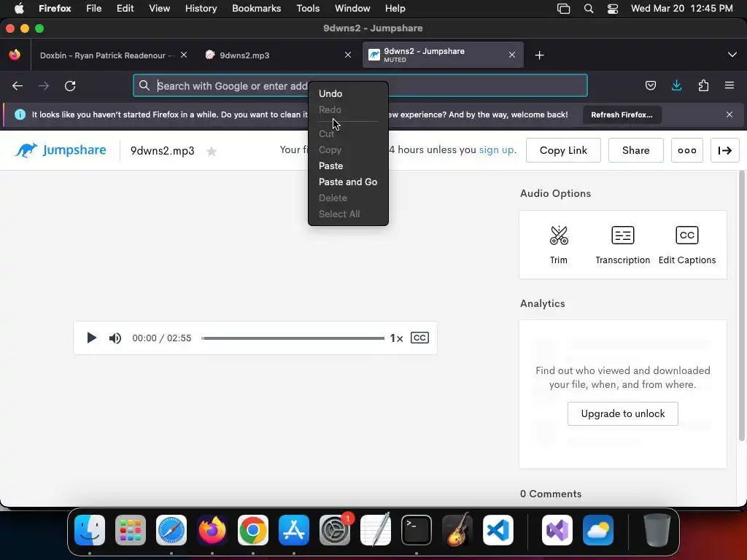Toggle closed captions in audio player
Image resolution: width=747 pixels, height=560 pixels.
point(419,338)
